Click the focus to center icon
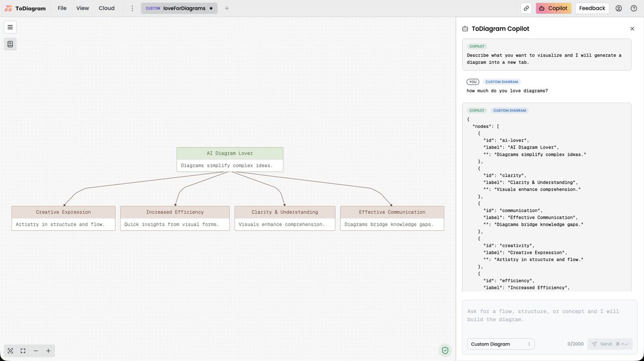 pos(10,351)
